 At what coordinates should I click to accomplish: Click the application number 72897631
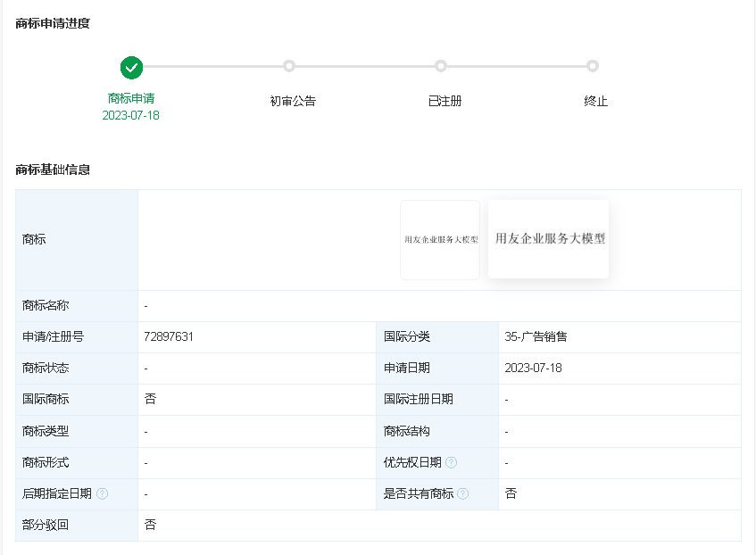click(x=169, y=336)
